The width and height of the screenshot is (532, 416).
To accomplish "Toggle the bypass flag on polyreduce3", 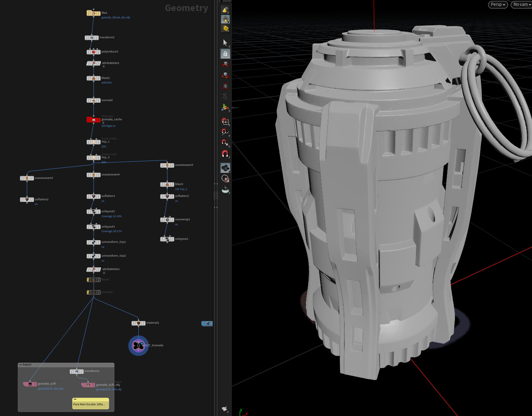I will click(x=89, y=52).
